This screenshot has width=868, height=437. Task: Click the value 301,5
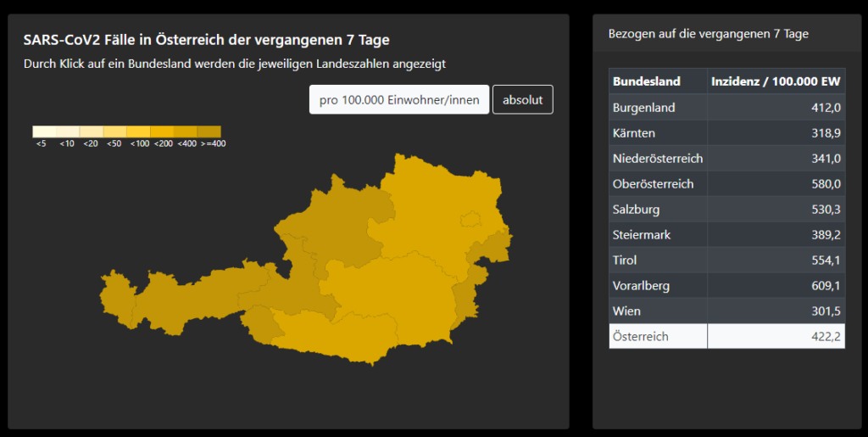(826, 311)
